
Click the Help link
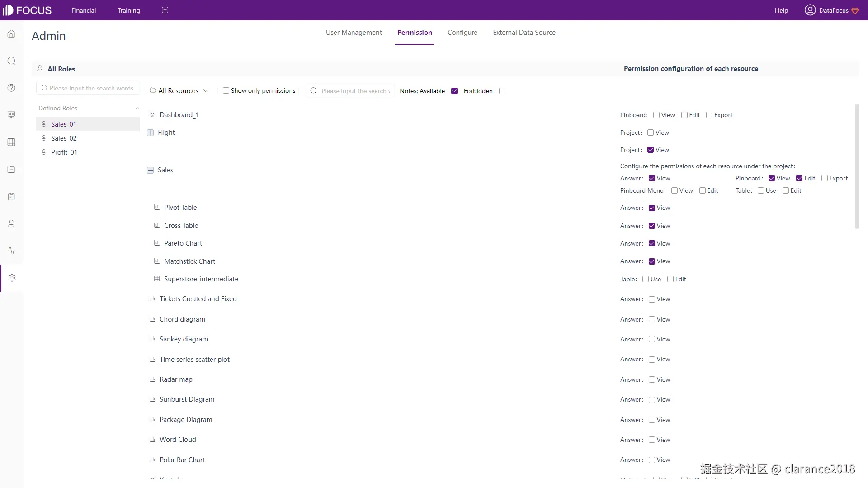coord(781,10)
